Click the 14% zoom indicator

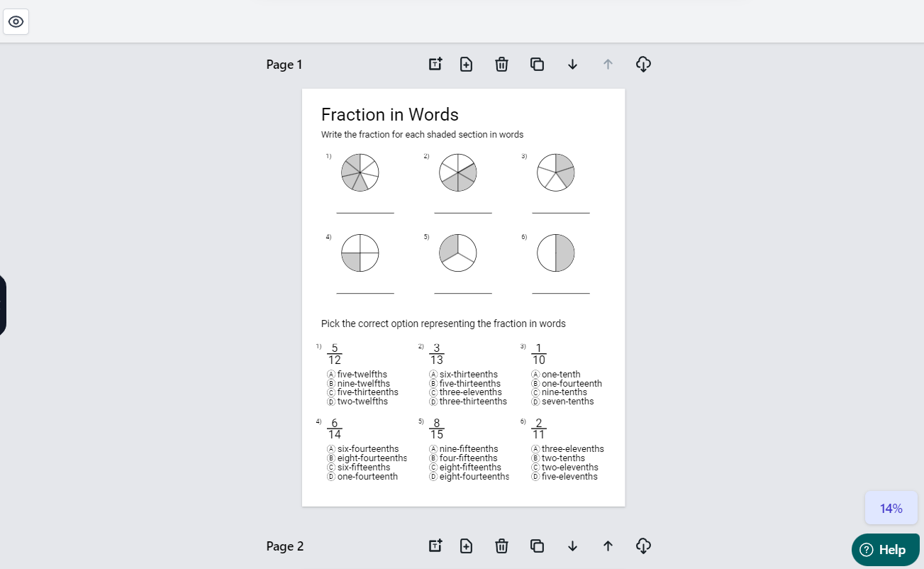(x=891, y=508)
